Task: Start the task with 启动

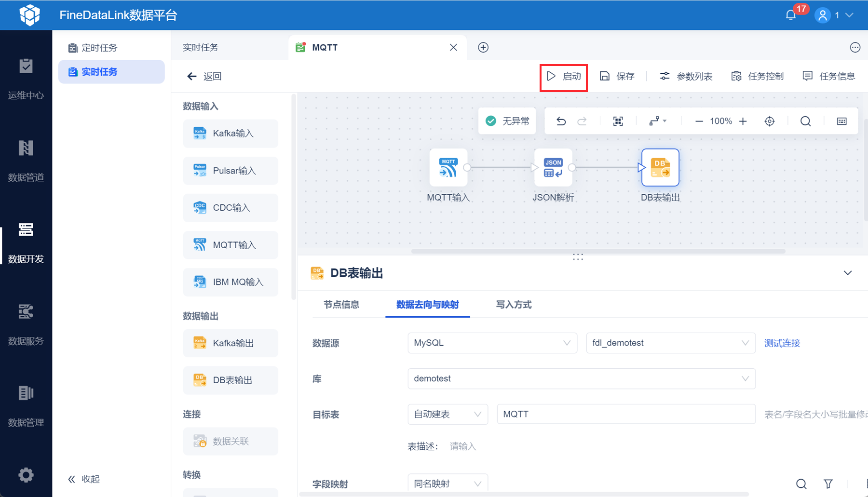Action: pos(563,76)
